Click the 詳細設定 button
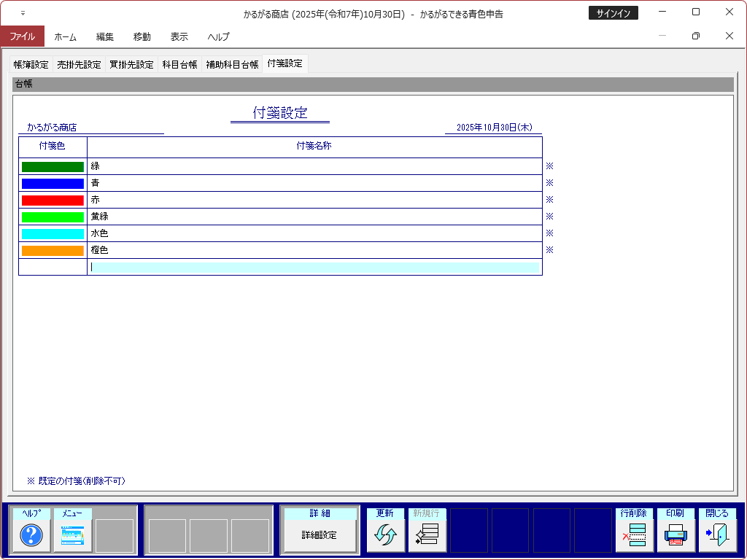 (x=320, y=535)
